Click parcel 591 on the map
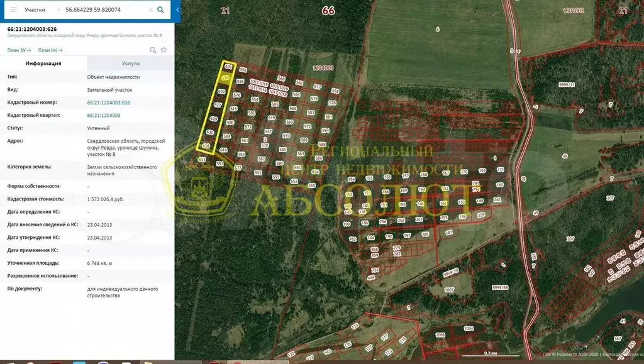Viewport: 644px width, 364px height. click(220, 163)
